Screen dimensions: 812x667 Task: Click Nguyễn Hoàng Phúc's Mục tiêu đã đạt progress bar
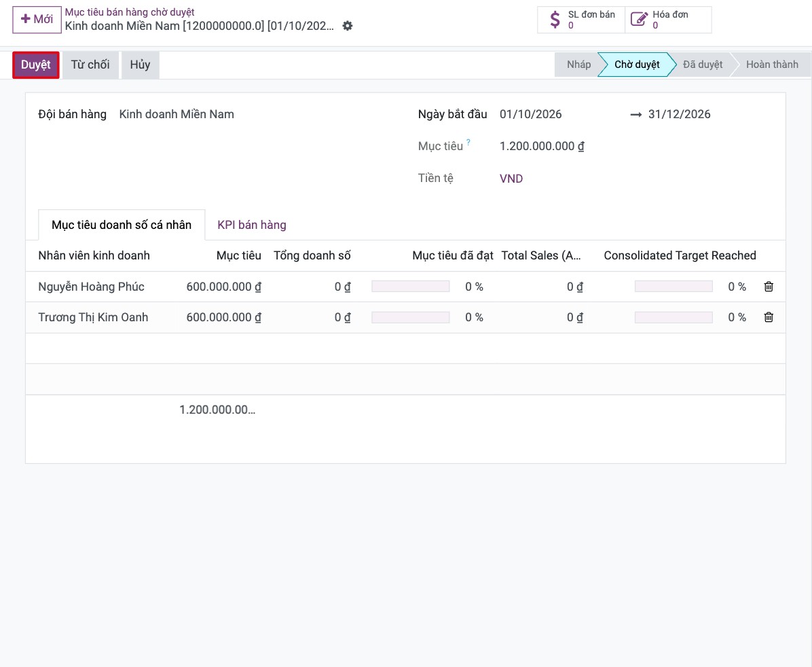point(411,287)
